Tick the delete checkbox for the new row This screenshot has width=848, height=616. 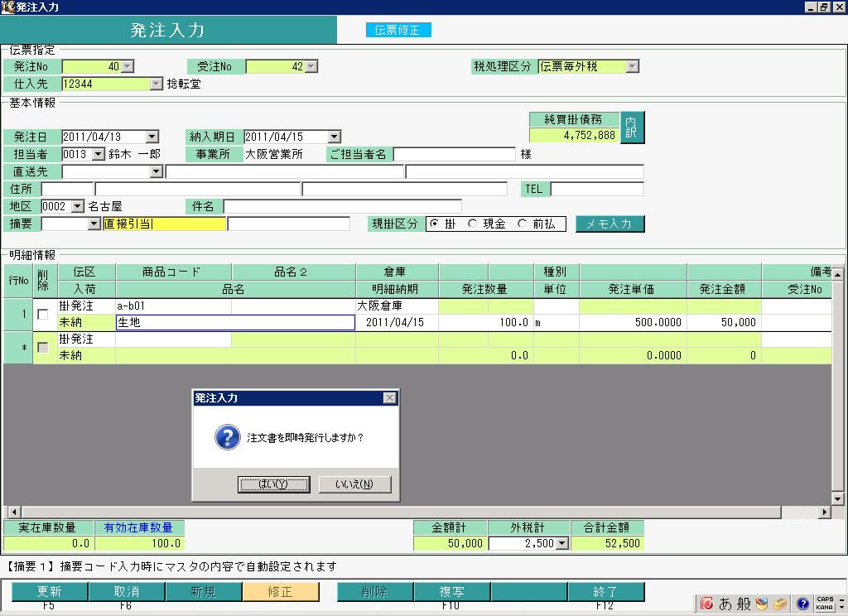point(43,347)
